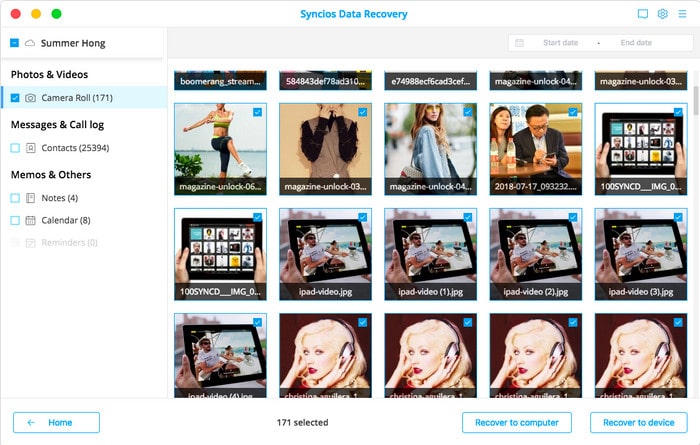The height and width of the screenshot is (445, 700).
Task: Toggle the Summer Hong select-all checkbox
Action: (x=15, y=44)
